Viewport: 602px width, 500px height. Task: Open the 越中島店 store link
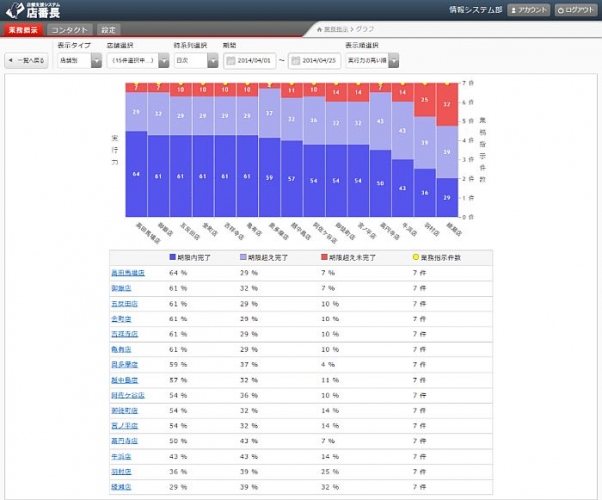coord(124,380)
